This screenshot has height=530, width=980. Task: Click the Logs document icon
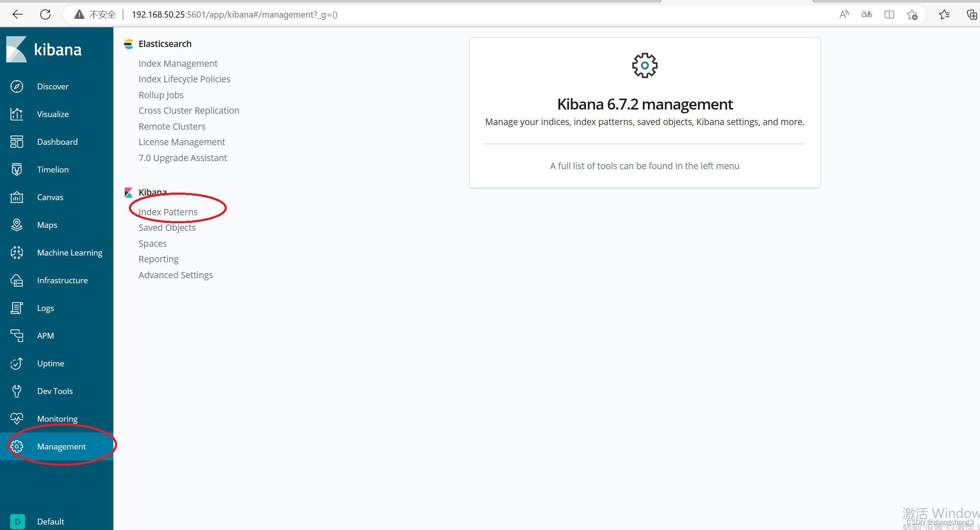coord(17,308)
